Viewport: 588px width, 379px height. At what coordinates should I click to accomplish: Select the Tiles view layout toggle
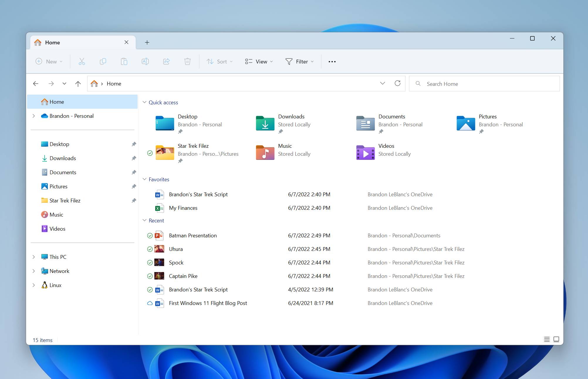[x=556, y=339]
